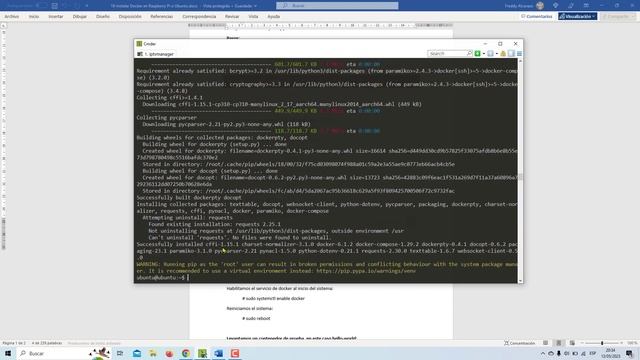Switch to the Diseño tab

[103, 16]
